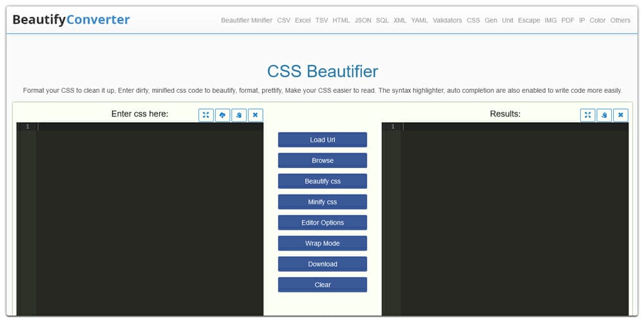Screen dimensions: 644x322
Task: Run the Beautify css button
Action: [323, 181]
